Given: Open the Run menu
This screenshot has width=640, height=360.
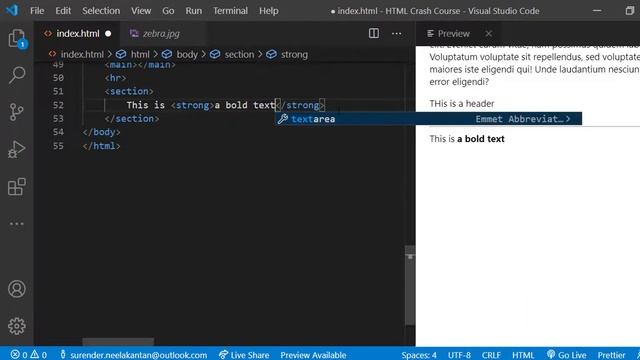Looking at the screenshot, I should pyautogui.click(x=193, y=11).
